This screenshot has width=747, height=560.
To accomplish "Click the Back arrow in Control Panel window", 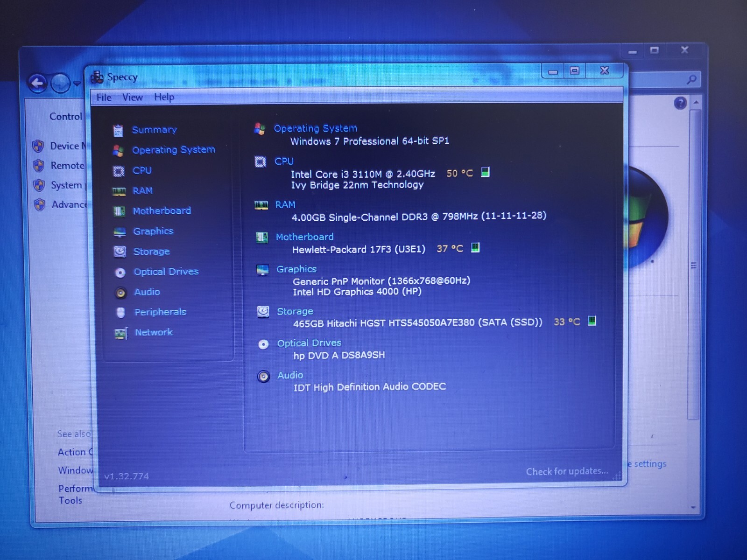I will click(x=38, y=84).
